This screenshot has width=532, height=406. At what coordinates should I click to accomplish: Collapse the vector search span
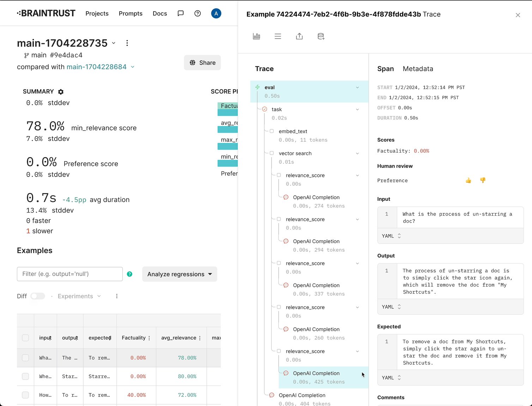[357, 154]
